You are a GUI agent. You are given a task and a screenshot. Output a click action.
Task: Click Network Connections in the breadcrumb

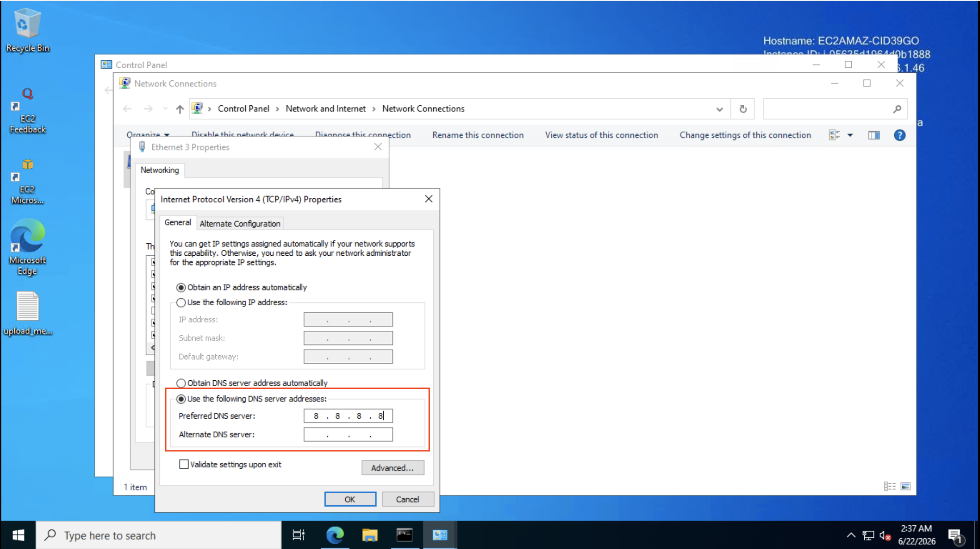point(423,109)
